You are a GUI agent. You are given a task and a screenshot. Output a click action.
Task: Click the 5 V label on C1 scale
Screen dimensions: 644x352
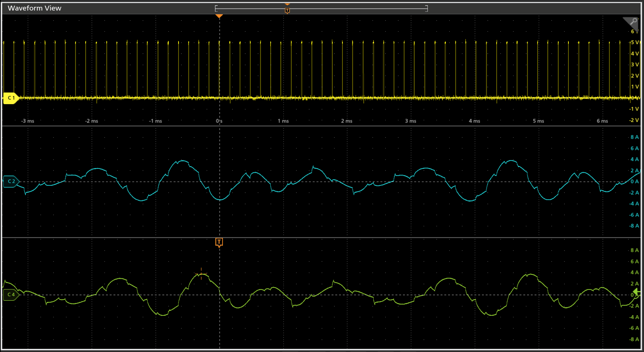[634, 42]
